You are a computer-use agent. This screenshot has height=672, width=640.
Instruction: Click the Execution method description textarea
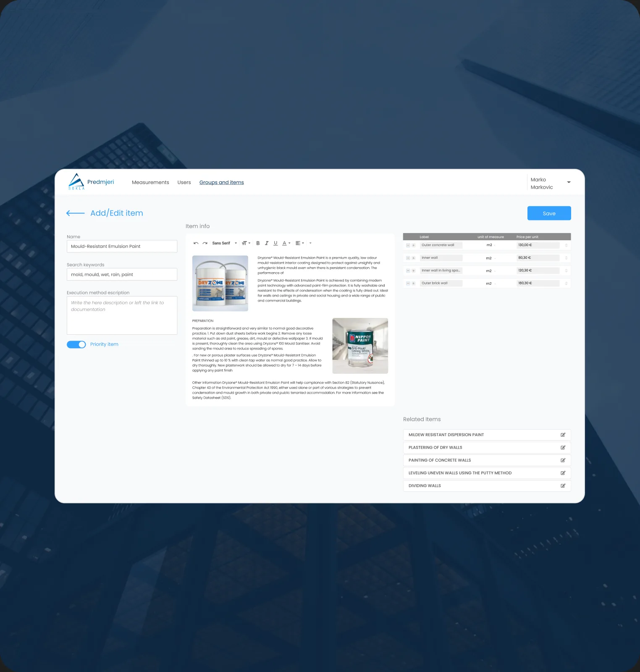click(x=122, y=315)
